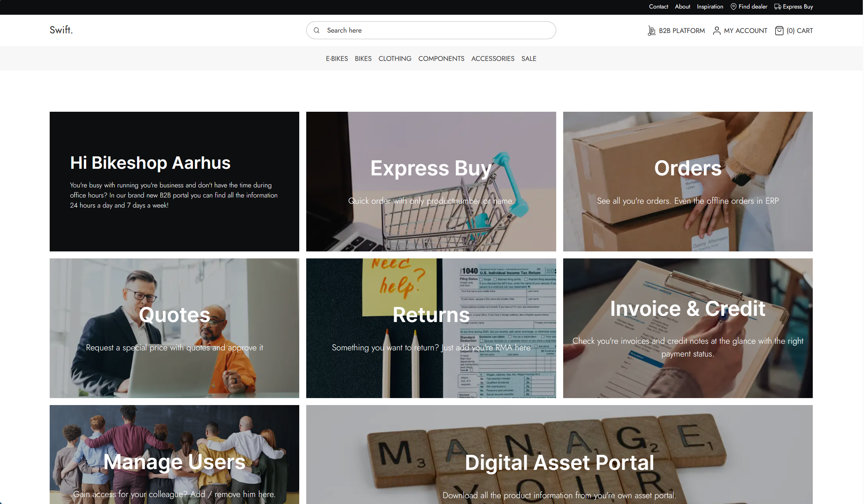Viewport: 864px width, 504px height.
Task: Focus the Search here input field
Action: tap(431, 30)
